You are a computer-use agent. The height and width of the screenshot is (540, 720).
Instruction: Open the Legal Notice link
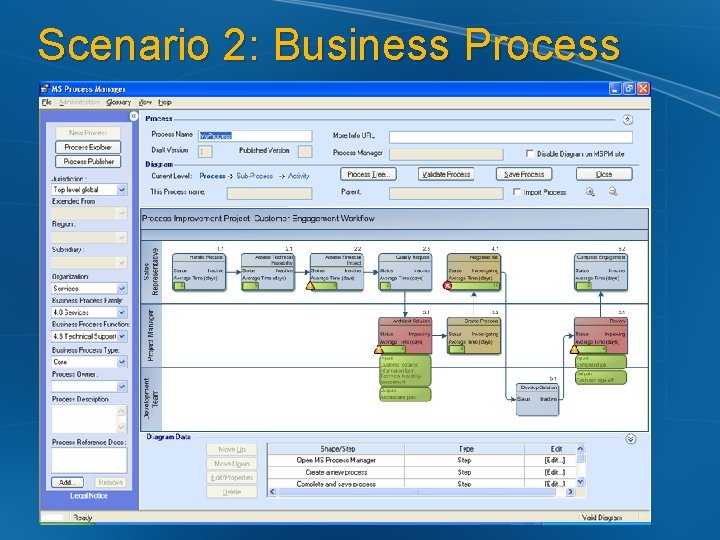click(x=89, y=496)
